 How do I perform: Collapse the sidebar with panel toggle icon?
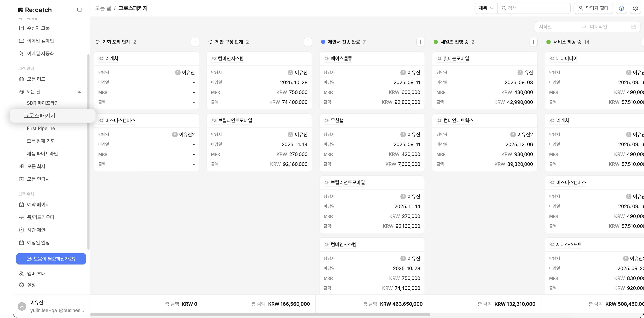[x=80, y=10]
